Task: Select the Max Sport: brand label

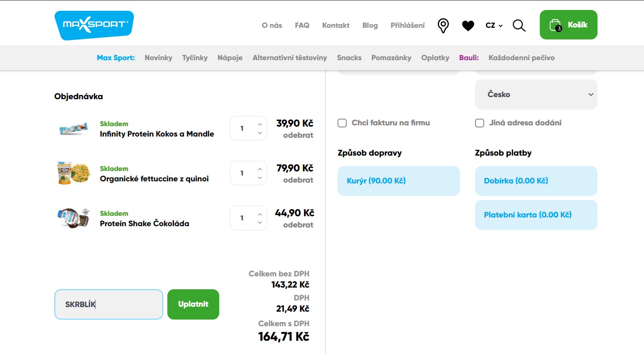Action: click(x=116, y=58)
